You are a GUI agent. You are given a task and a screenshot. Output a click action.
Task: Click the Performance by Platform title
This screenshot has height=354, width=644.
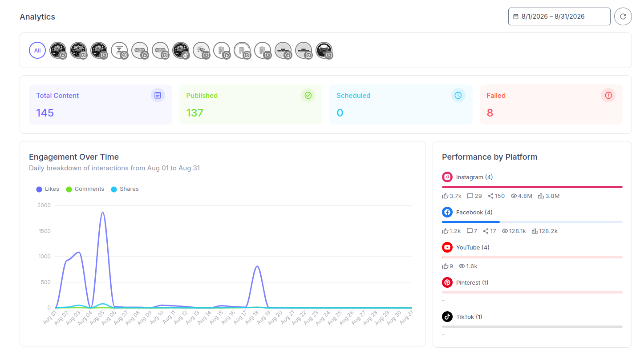(x=490, y=157)
